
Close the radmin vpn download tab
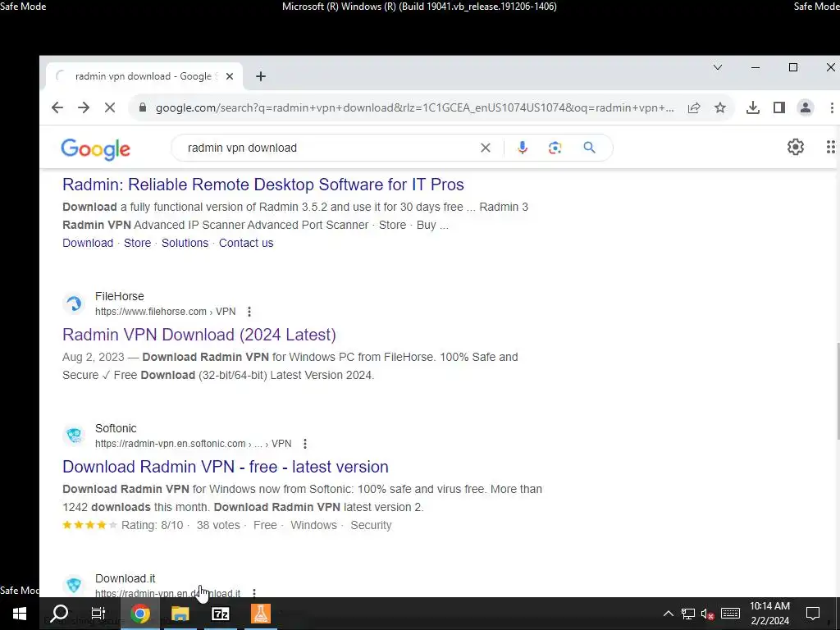[x=230, y=76]
